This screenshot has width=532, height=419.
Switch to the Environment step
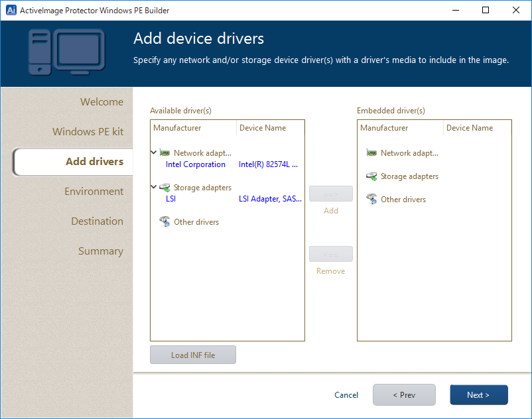coord(94,192)
